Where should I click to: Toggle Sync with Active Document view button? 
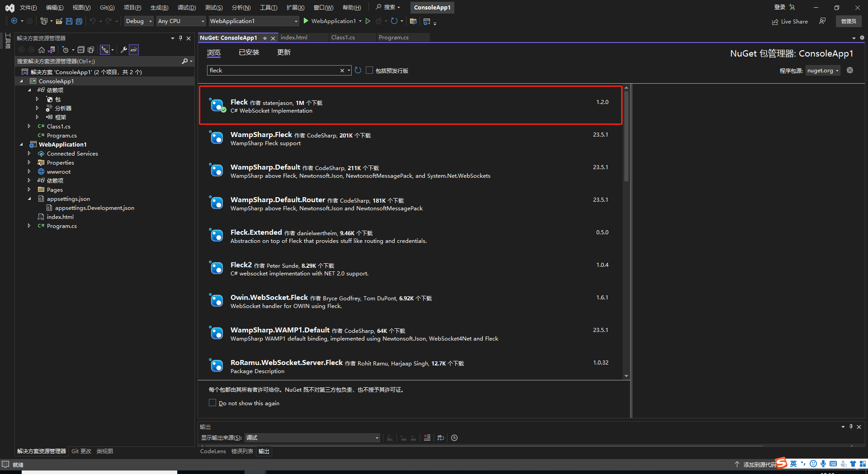105,50
